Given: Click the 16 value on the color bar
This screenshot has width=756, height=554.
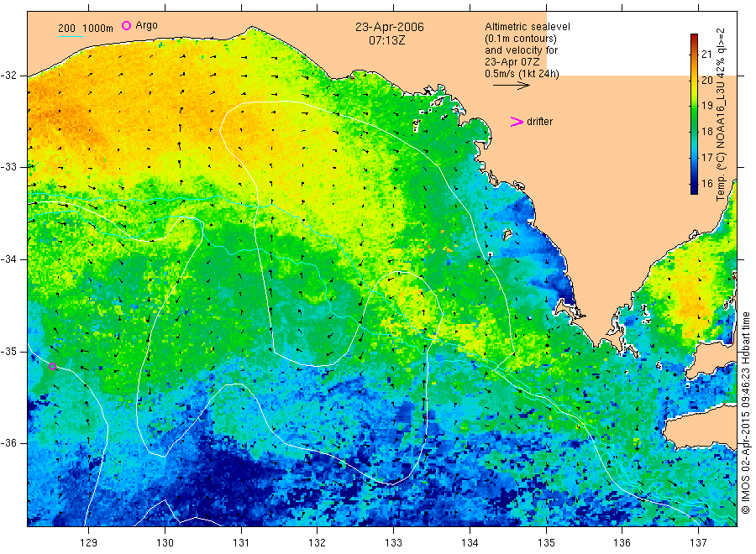Looking at the screenshot, I should [x=706, y=184].
